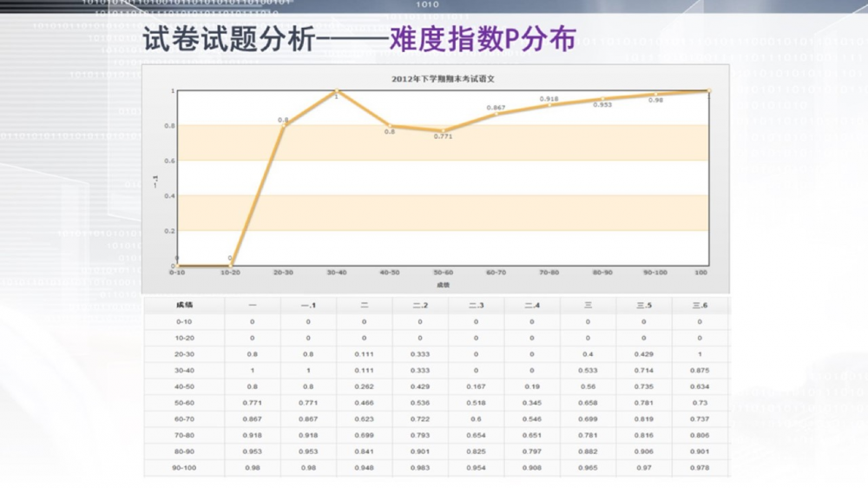Click the 60-70 label on chart x-axis

(x=496, y=273)
